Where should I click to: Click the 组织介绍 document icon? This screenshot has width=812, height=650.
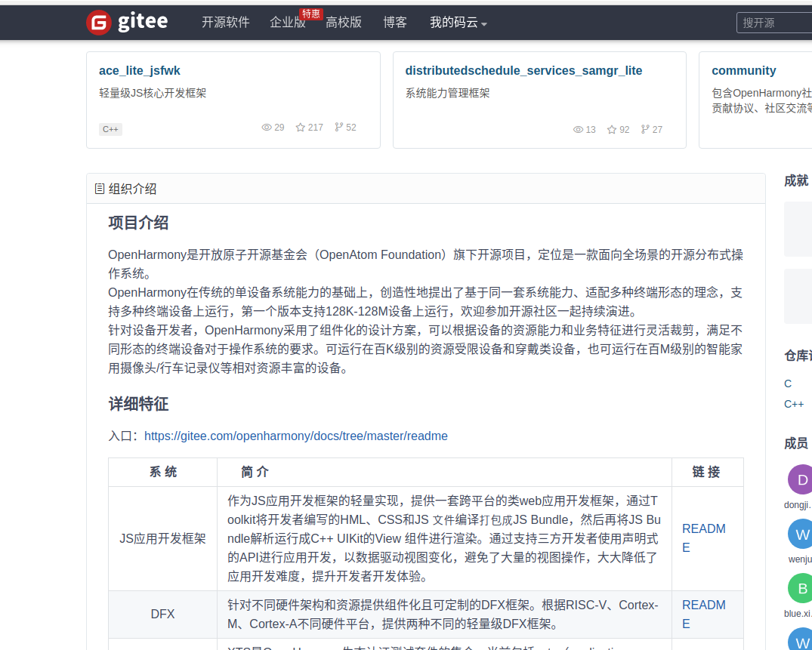click(x=100, y=189)
